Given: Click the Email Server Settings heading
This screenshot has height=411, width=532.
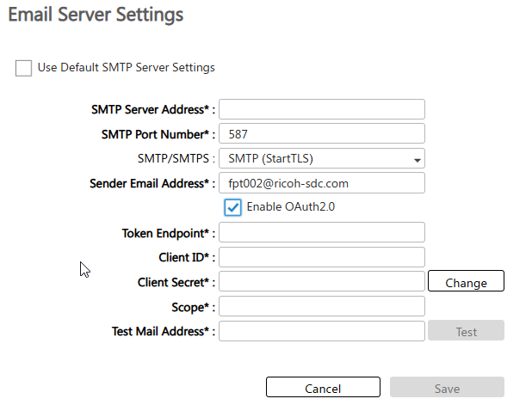Looking at the screenshot, I should coord(96,15).
